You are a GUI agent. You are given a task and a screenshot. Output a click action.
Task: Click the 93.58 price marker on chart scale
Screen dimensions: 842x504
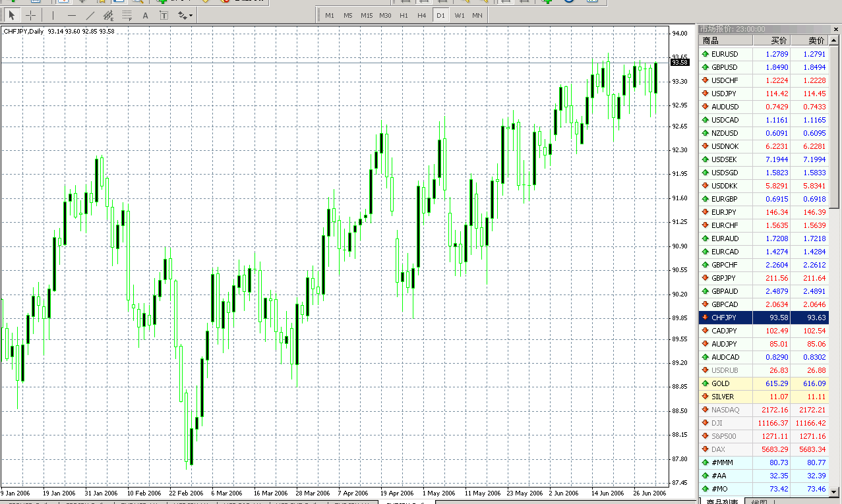tap(679, 62)
